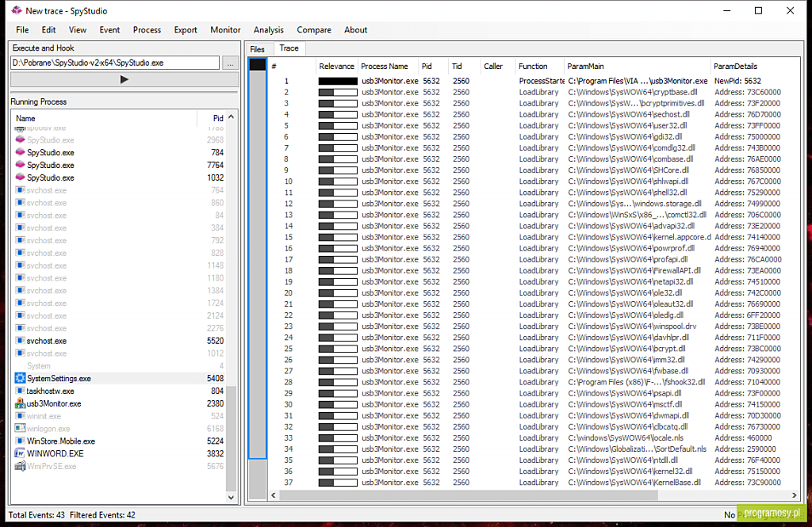Click the play button to execute and hook
Image resolution: width=812 pixels, height=527 pixels.
[x=124, y=80]
